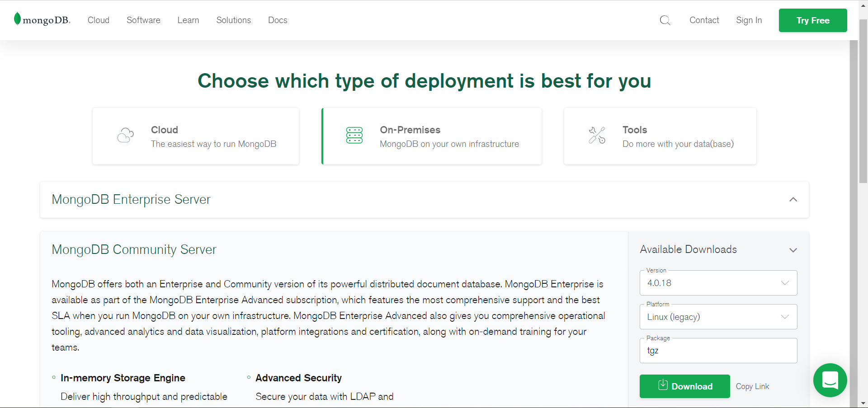Click the Cloud deployment cloud icon

(126, 136)
